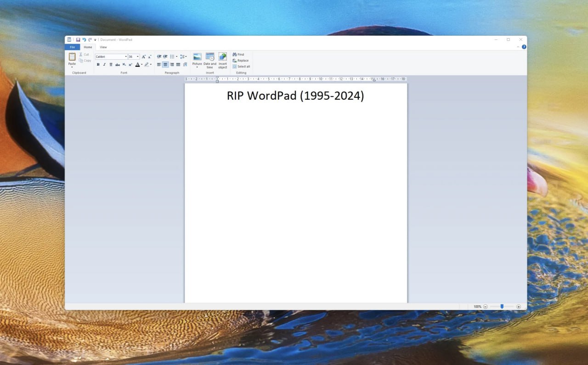Viewport: 588px width, 365px height.
Task: Switch to the View ribbon tab
Action: (x=103, y=47)
